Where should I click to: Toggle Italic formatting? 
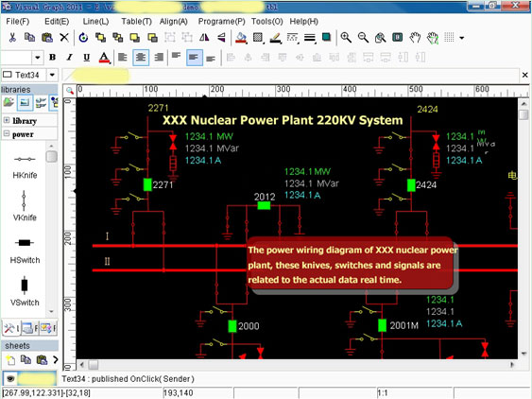point(69,57)
